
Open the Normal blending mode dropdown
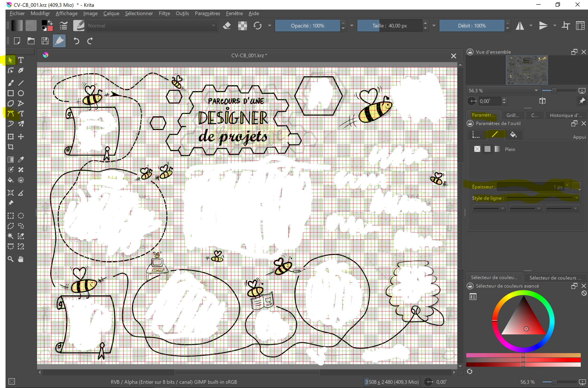[152, 25]
